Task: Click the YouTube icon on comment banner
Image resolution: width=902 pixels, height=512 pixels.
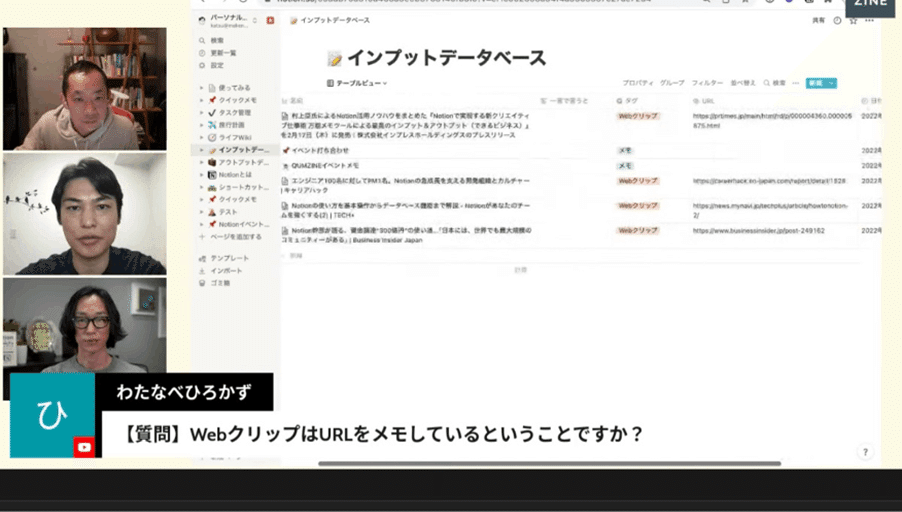Action: coord(84,448)
